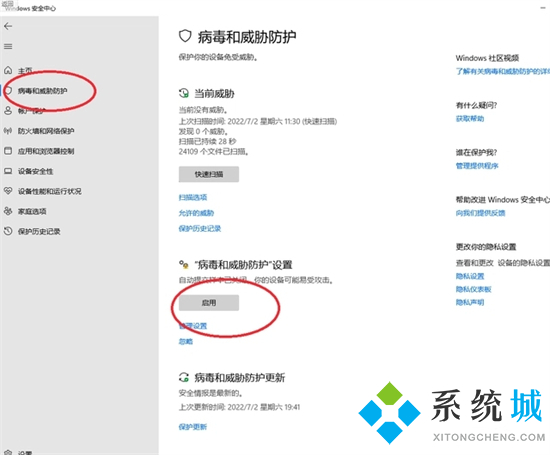Select 设备安全性 laptop icon
Screen dimensions: 550x455
(8, 171)
